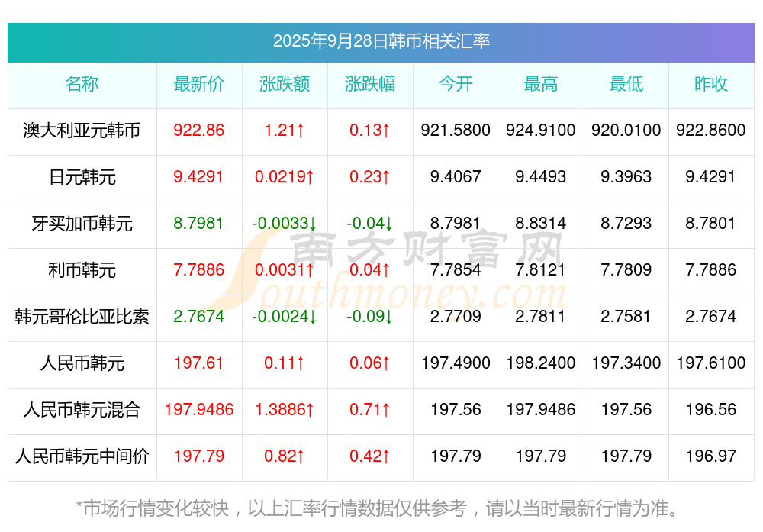
Task: Click high value 198.2400
Action: point(541,363)
